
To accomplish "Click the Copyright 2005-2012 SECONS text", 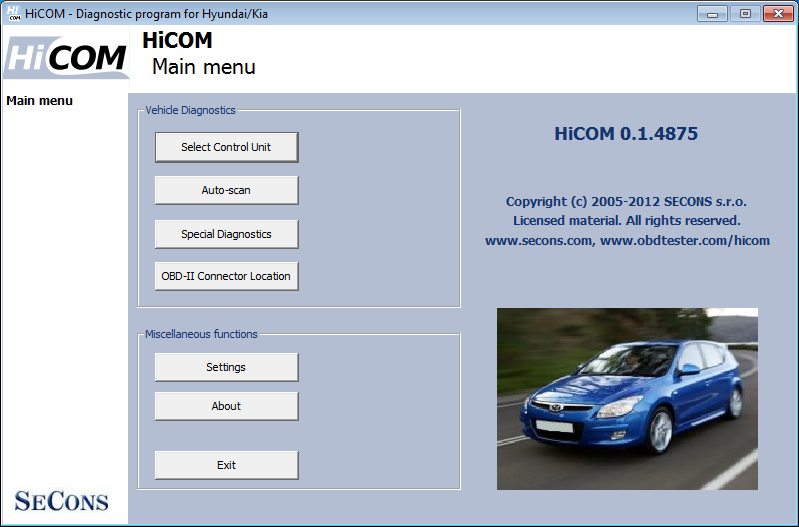I will 626,202.
